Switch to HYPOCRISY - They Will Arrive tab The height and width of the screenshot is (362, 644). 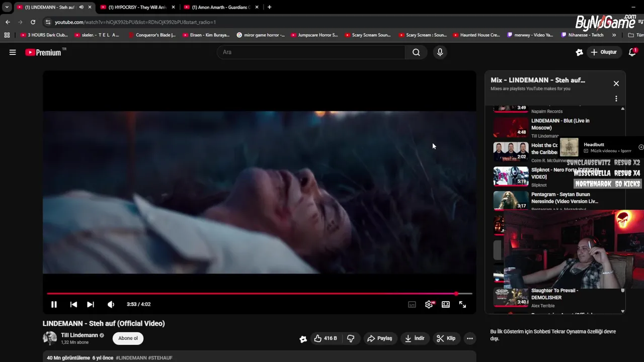(x=137, y=7)
